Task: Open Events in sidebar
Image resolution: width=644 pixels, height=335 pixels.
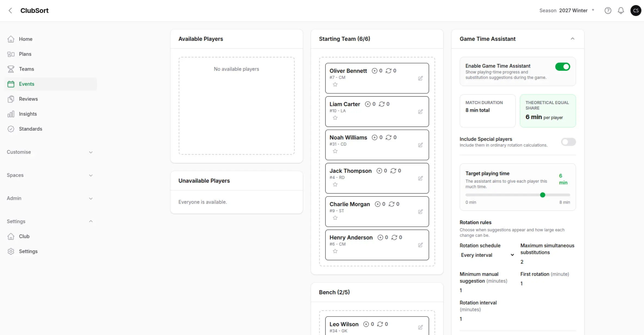Action: (x=50, y=84)
